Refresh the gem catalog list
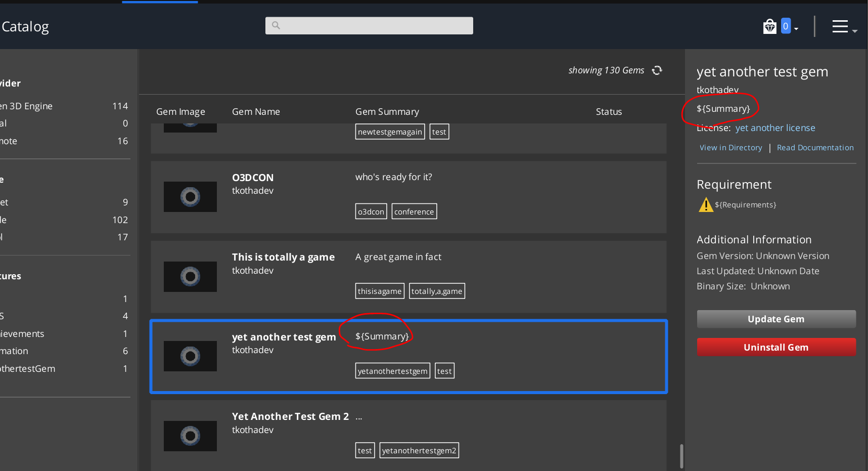The width and height of the screenshot is (868, 471). coord(657,70)
